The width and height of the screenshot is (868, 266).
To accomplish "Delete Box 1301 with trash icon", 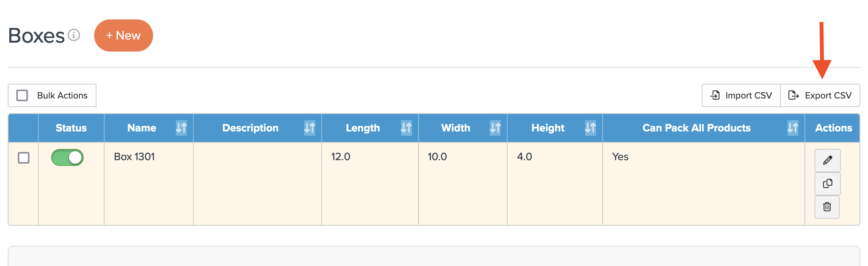I will click(x=827, y=207).
